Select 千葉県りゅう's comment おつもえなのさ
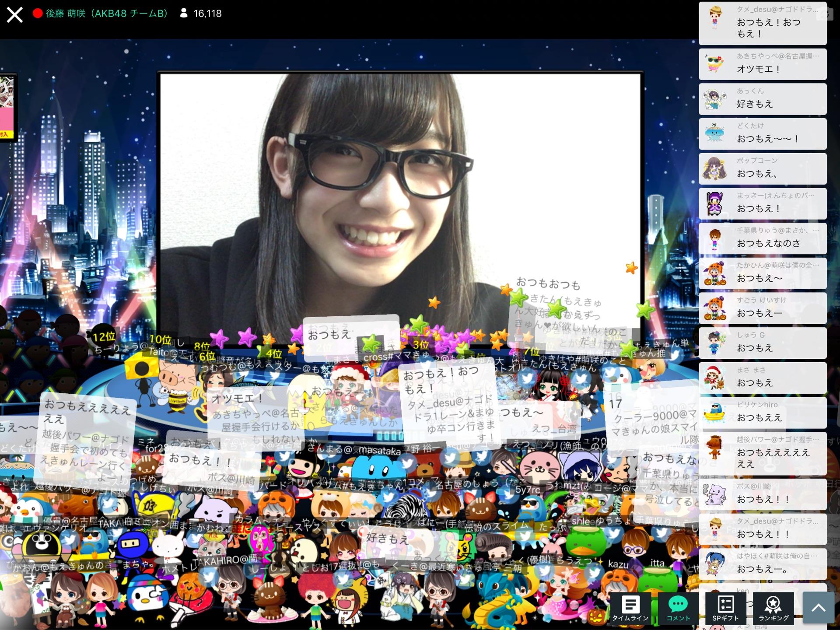The width and height of the screenshot is (840, 630). [x=763, y=238]
